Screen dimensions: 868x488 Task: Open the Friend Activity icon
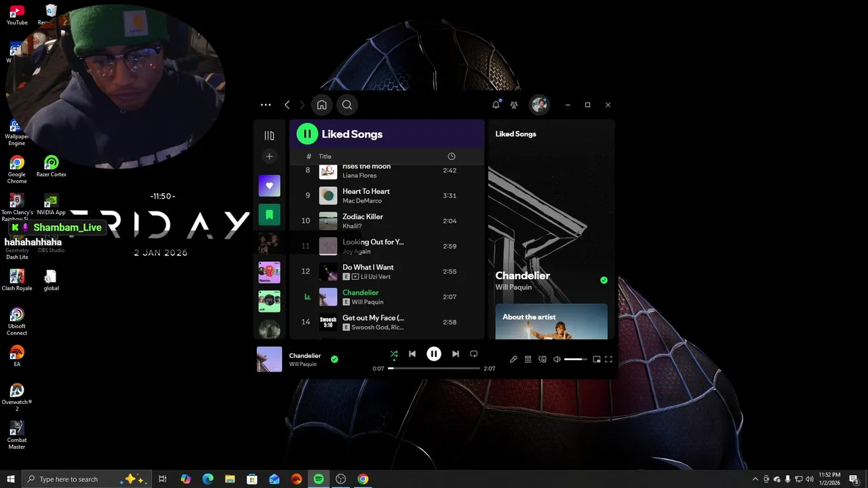[514, 105]
